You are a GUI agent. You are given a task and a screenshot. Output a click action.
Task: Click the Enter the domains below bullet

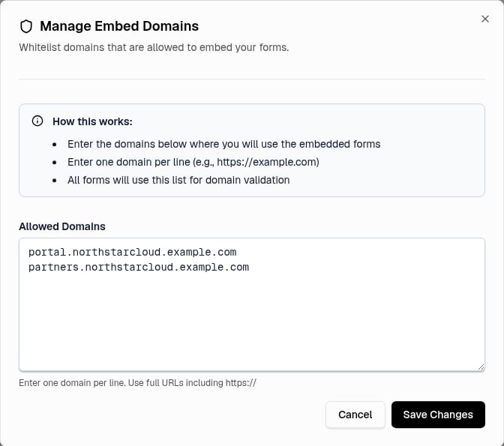coord(224,144)
